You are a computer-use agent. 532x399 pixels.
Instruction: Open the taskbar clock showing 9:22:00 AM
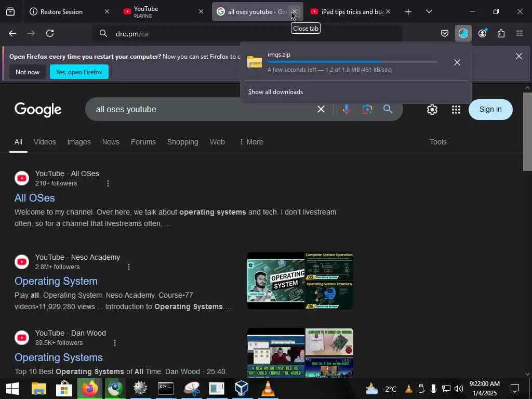pyautogui.click(x=485, y=389)
